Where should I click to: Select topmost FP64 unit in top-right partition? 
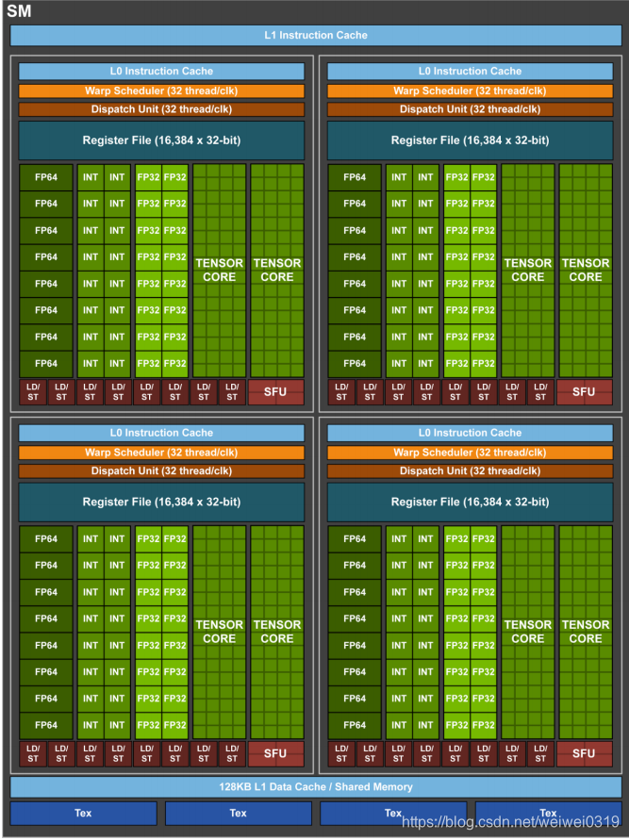(355, 177)
